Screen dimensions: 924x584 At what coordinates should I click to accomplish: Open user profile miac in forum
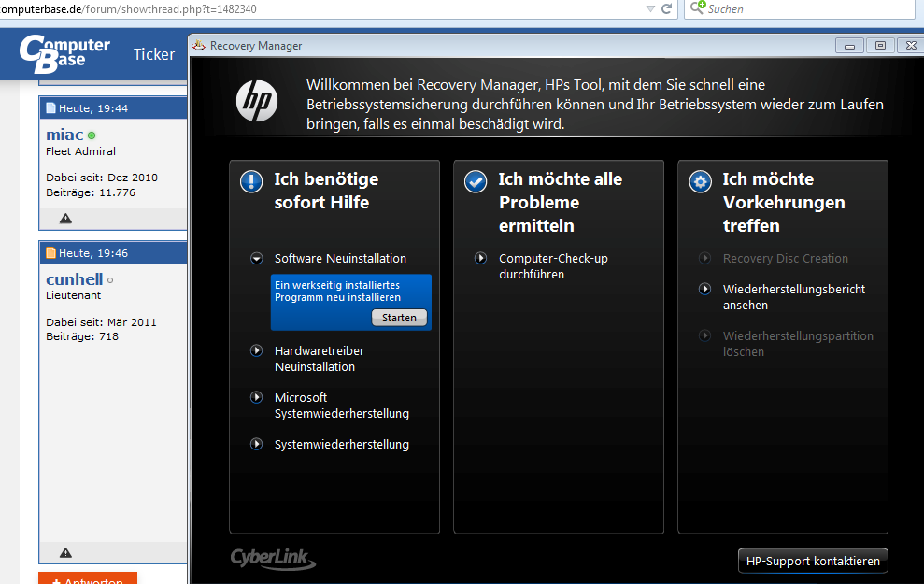[64, 135]
